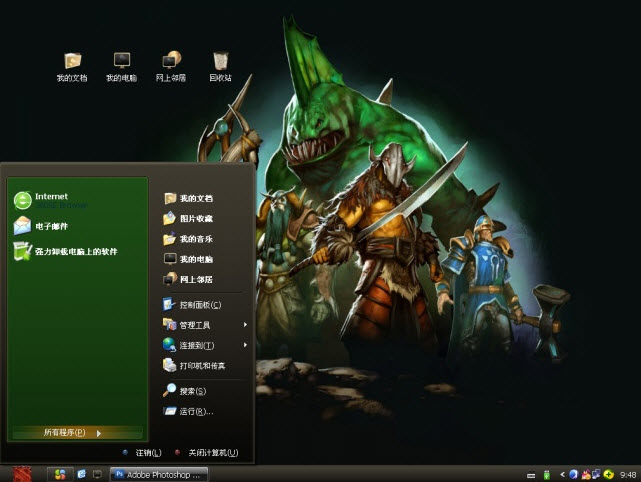
Task: Click the 注销(L) log off button
Action: 142,453
